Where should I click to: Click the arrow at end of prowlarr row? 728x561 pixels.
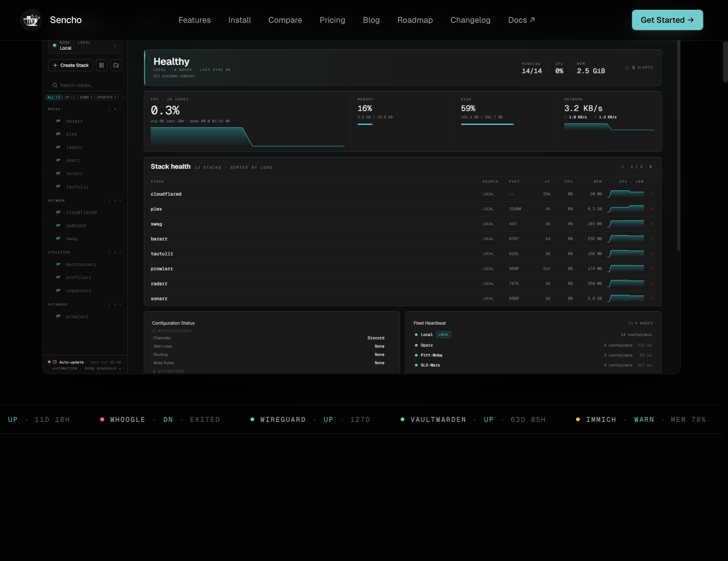click(651, 269)
